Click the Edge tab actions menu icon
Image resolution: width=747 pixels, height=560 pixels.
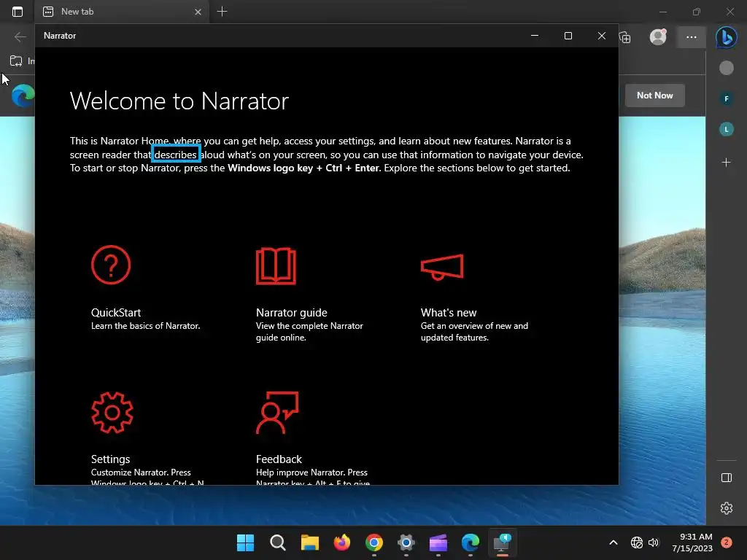[18, 12]
